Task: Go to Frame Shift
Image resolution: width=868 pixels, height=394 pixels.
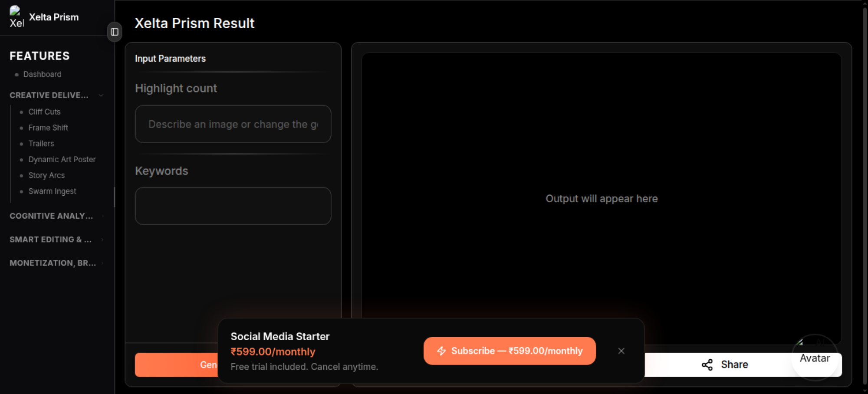Action: [48, 128]
